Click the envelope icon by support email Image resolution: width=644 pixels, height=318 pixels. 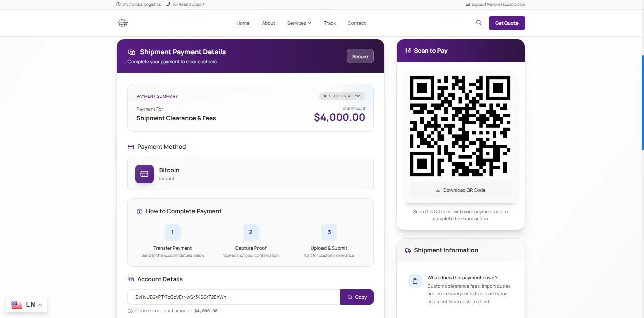pos(468,4)
